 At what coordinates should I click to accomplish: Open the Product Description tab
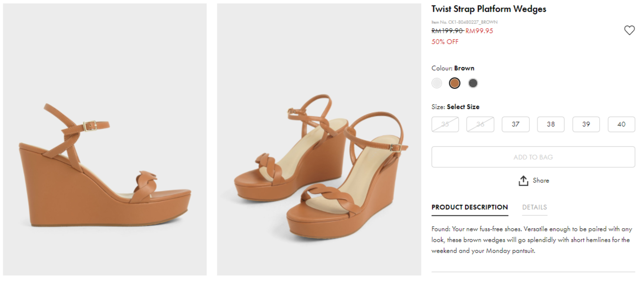[x=470, y=207]
